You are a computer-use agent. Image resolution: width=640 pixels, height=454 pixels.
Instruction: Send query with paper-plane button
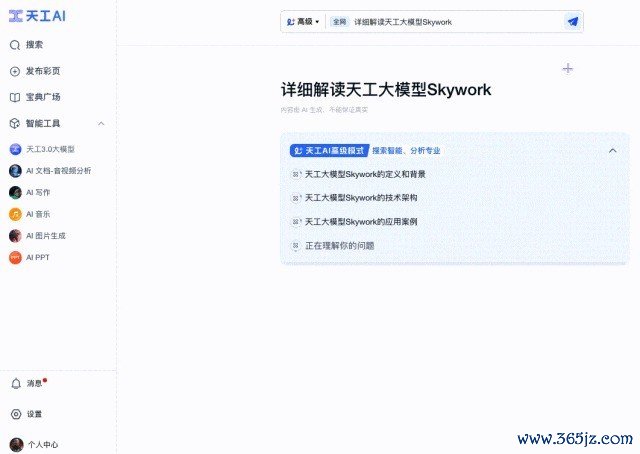[573, 22]
